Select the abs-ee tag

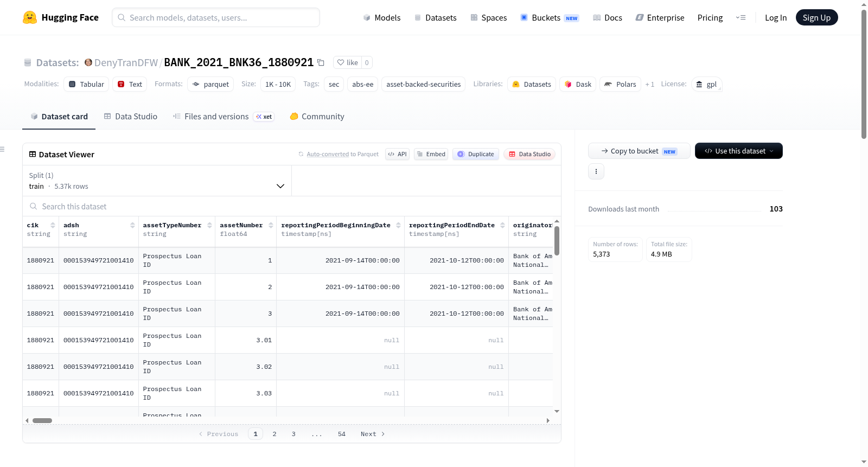tap(363, 84)
